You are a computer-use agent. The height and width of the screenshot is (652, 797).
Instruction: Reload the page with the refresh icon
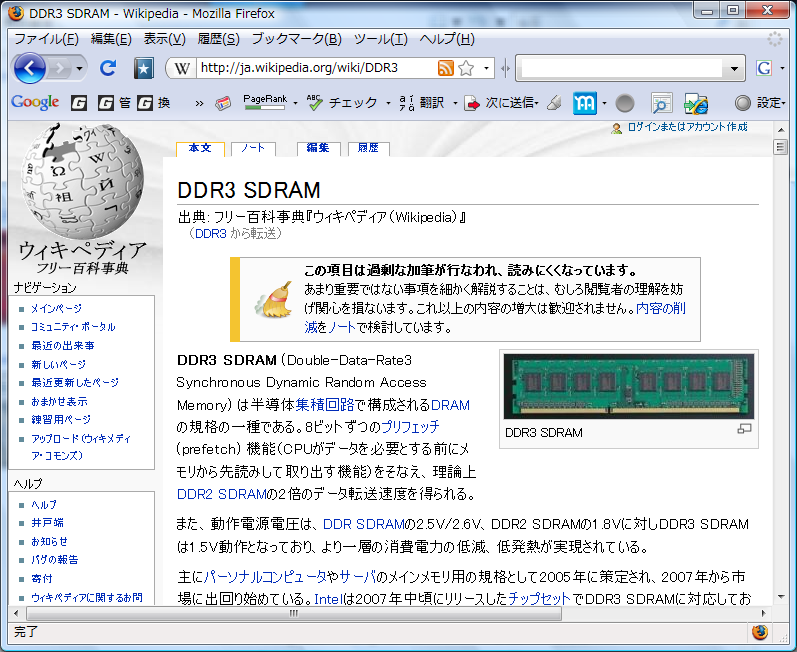pos(108,68)
